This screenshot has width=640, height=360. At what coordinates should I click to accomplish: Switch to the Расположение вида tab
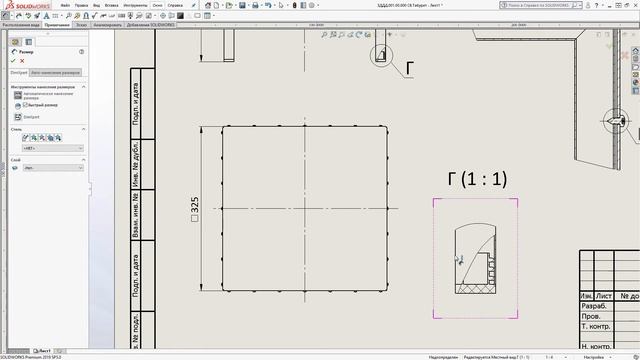tap(21, 25)
